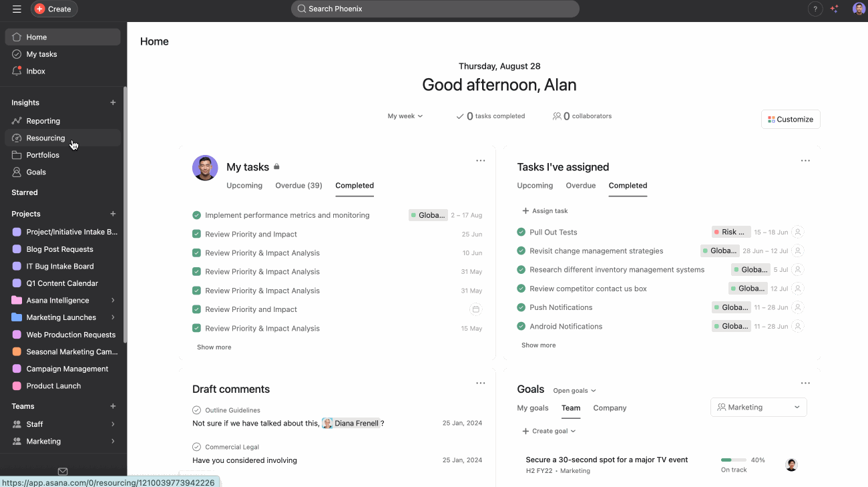Open the My tasks options three-dot menu

[x=481, y=160]
